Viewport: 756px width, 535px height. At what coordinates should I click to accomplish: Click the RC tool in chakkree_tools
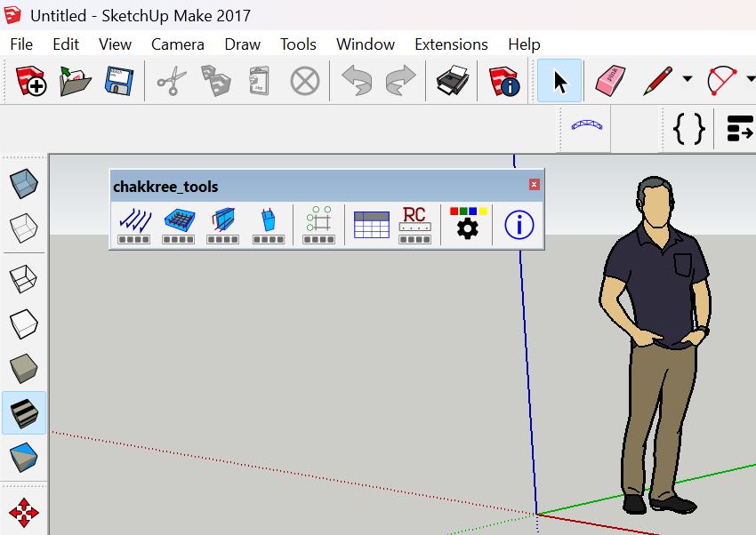(414, 226)
